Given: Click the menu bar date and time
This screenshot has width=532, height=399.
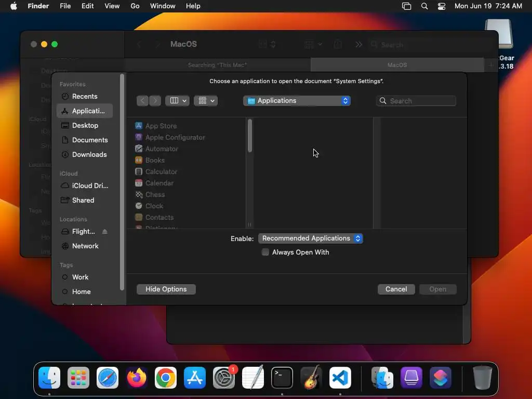Looking at the screenshot, I should [x=488, y=6].
